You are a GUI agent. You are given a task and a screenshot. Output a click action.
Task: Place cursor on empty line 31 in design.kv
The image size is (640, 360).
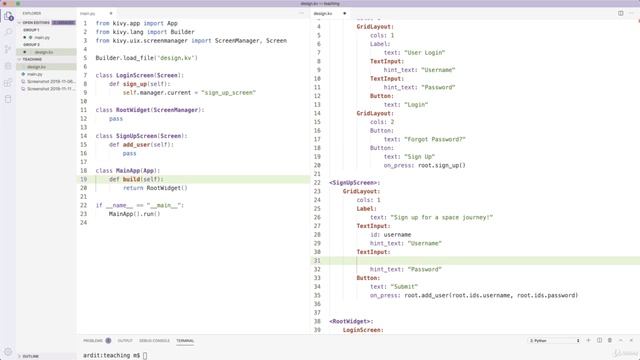pyautogui.click(x=476, y=260)
